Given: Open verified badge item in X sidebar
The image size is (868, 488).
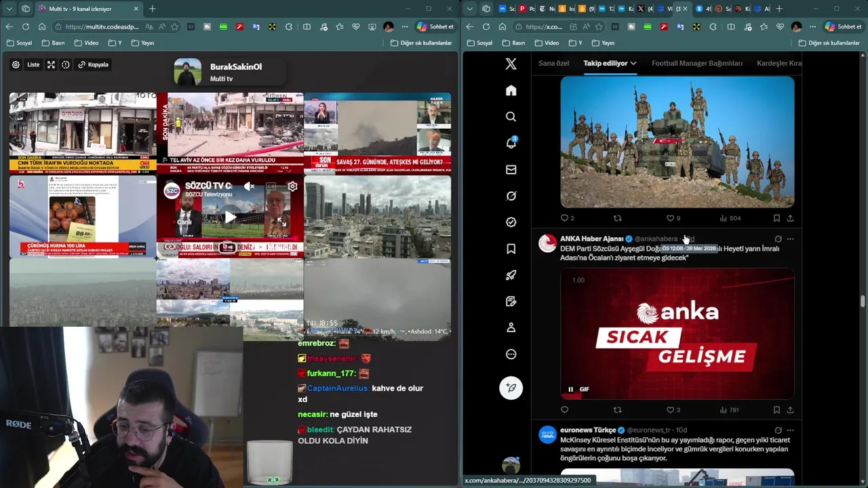Looking at the screenshot, I should pyautogui.click(x=511, y=222).
